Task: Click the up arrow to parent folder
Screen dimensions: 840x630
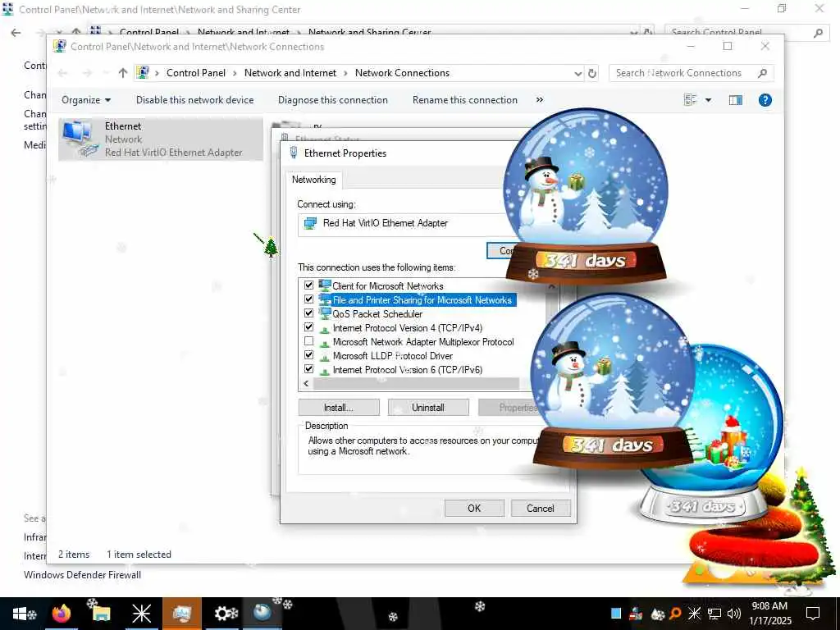Action: [x=123, y=73]
